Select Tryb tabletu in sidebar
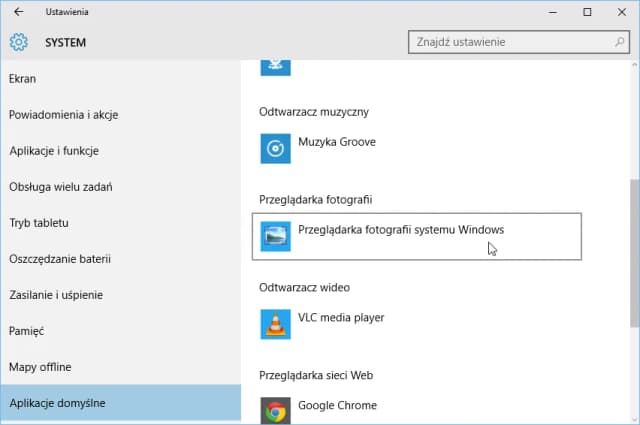Viewport: 640px width, 425px height. coord(38,222)
